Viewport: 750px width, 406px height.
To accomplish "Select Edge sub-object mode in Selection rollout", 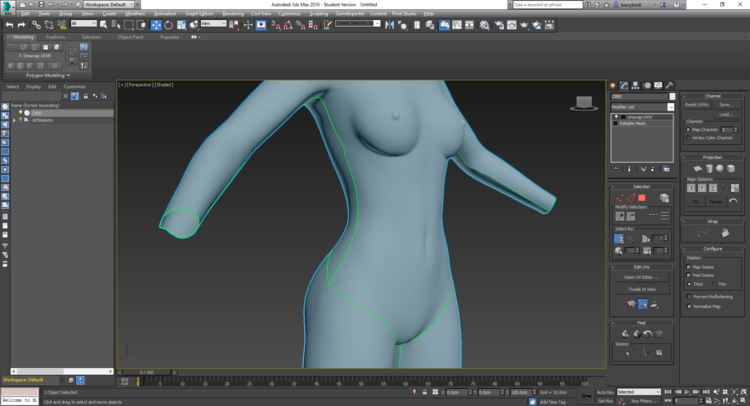I will [631, 198].
